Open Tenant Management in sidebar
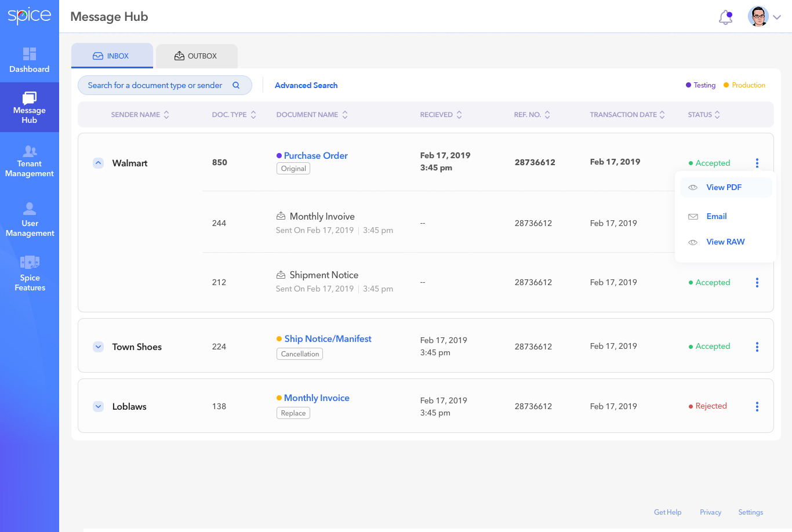 (x=30, y=161)
